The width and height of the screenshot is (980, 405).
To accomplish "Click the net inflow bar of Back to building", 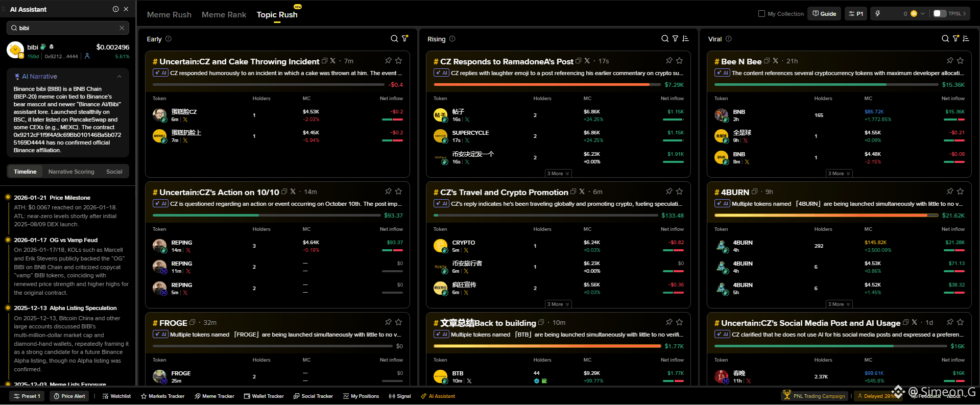I will coord(547,346).
